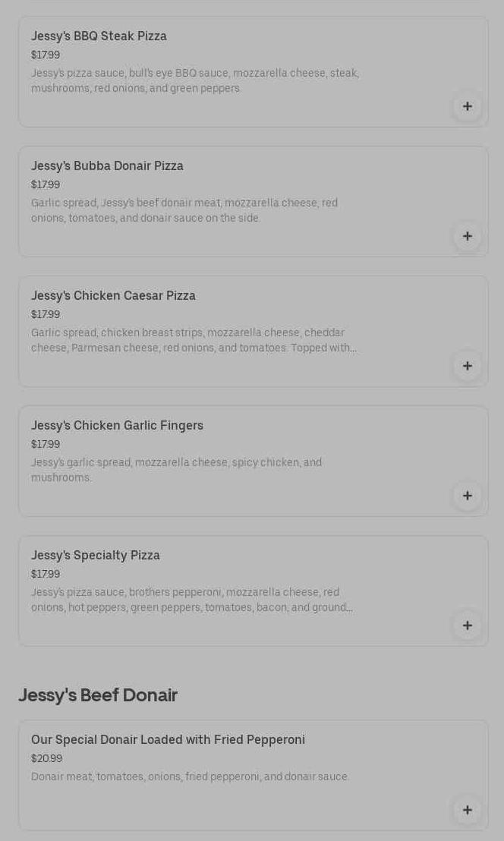Open Jessy's Bubba Donair Pizza title
Image resolution: width=504 pixels, height=841 pixels.
pos(107,166)
